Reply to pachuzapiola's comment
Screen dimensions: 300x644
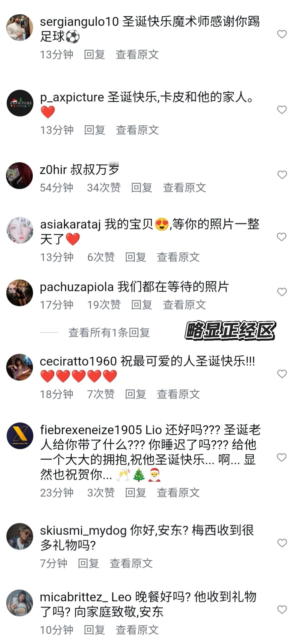coord(142,305)
